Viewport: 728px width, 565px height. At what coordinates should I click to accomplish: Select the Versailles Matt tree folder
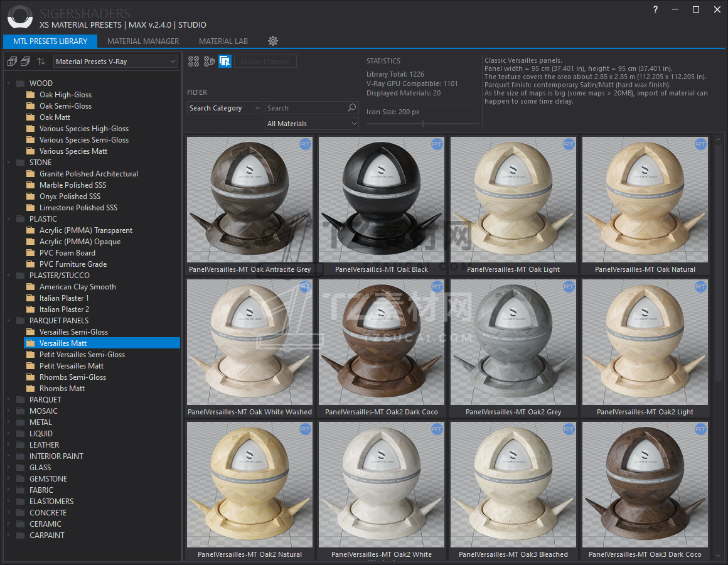(102, 343)
